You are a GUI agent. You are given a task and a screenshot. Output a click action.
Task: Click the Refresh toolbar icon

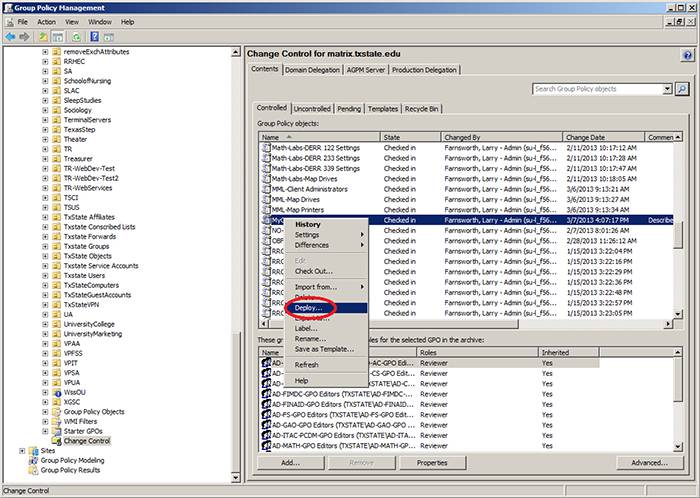(x=76, y=36)
